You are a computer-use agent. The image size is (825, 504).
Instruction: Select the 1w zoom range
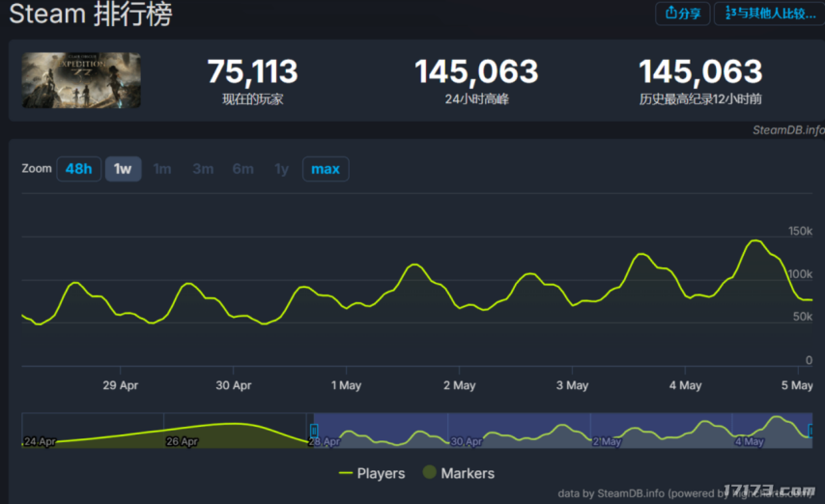coord(123,169)
